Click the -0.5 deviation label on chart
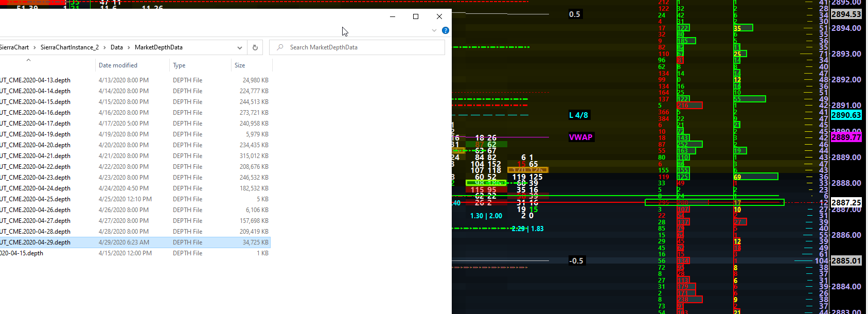This screenshot has width=868, height=314. [x=576, y=261]
